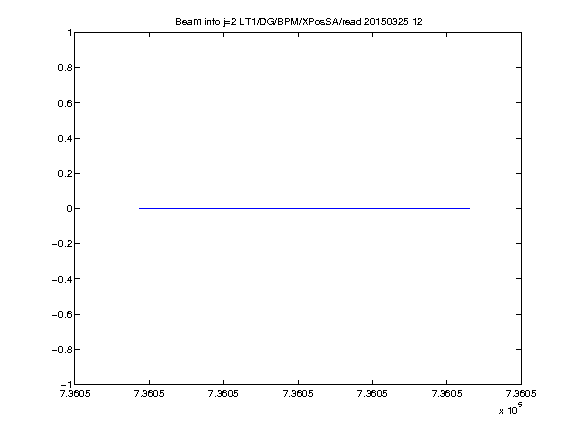The image size is (576, 432).
Task: Click the last 7.3605 x-axis tick label
Action: [521, 393]
